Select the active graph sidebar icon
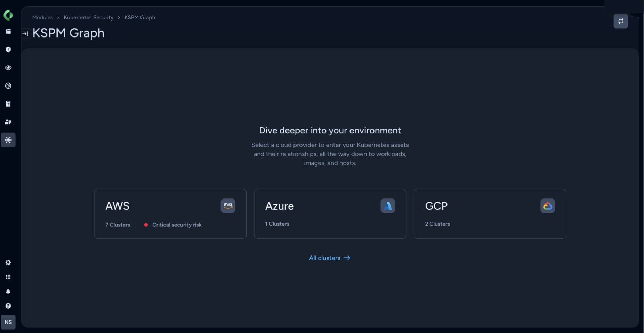 pyautogui.click(x=8, y=140)
